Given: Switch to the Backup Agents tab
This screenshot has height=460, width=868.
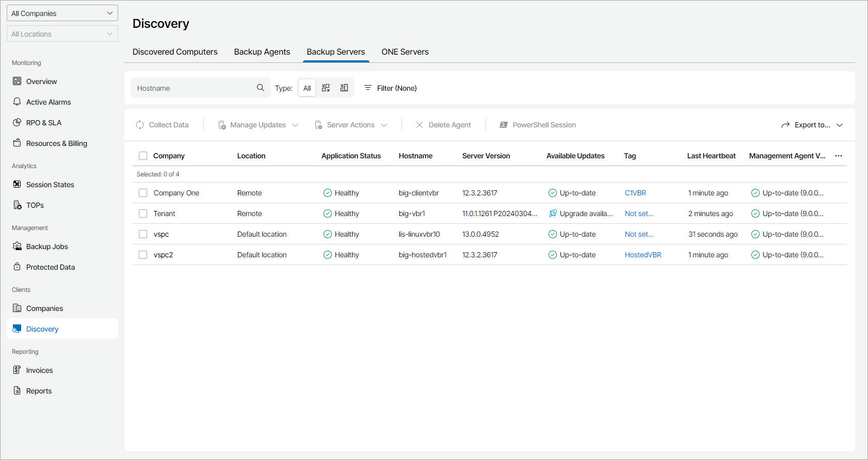Looking at the screenshot, I should coord(262,52).
